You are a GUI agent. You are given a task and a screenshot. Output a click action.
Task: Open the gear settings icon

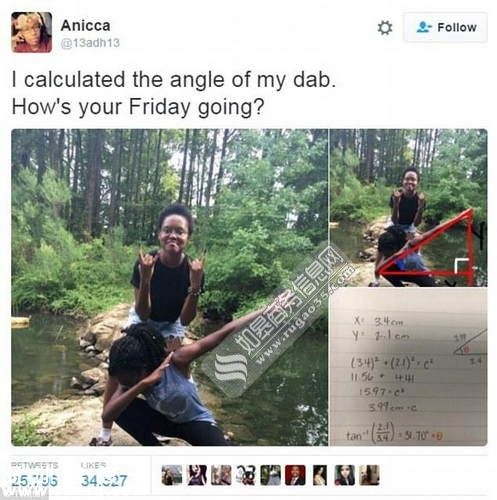click(385, 27)
